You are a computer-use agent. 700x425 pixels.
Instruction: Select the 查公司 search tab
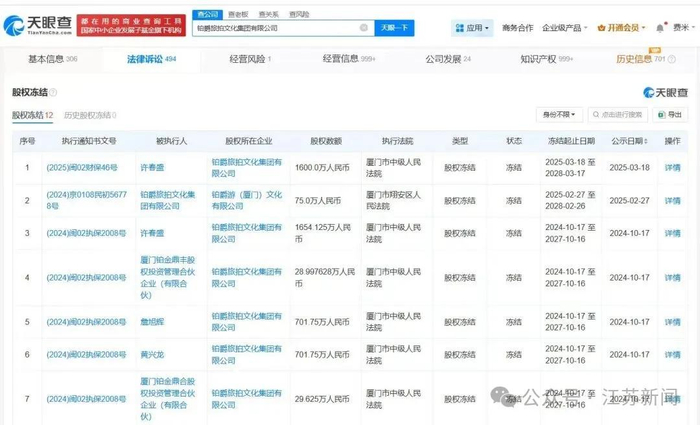tap(208, 14)
